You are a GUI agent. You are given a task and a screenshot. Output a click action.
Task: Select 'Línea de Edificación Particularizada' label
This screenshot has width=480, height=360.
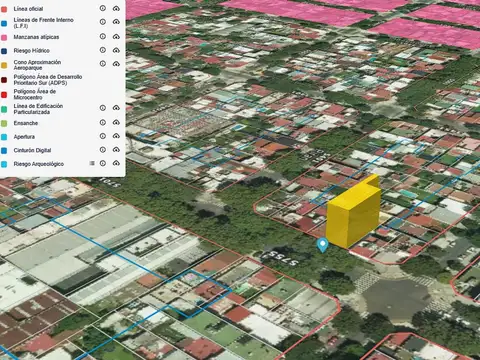tap(38, 109)
